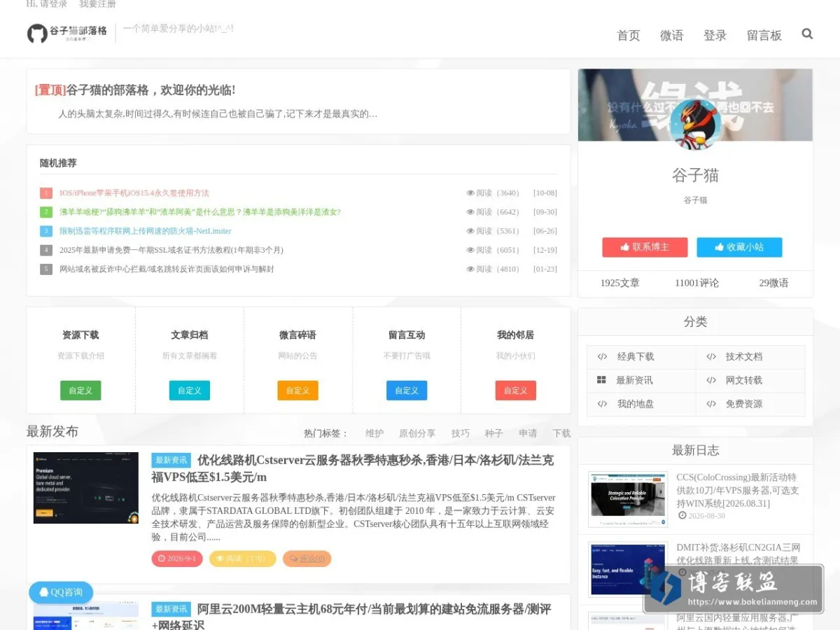
Task: Click the code icon beside 经典下载
Action: 602,357
